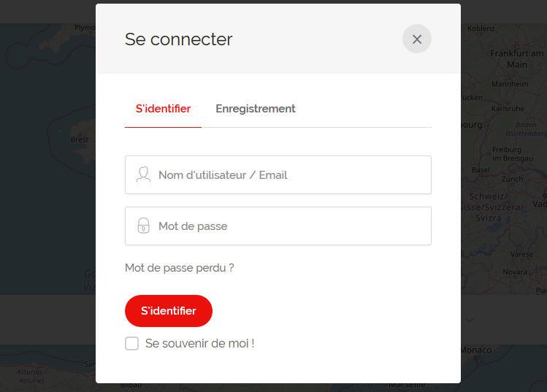
Task: Switch to the Enregistrement tab
Action: coord(255,109)
